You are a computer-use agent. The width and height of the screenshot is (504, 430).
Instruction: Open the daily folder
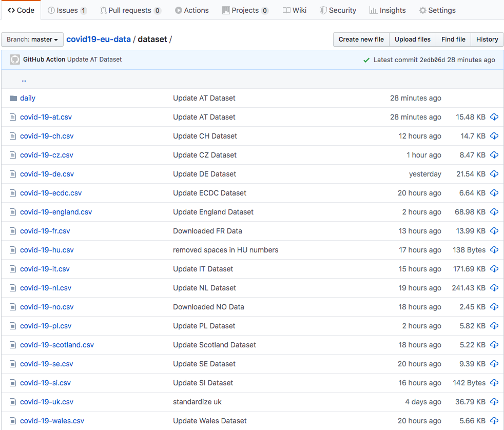point(28,98)
